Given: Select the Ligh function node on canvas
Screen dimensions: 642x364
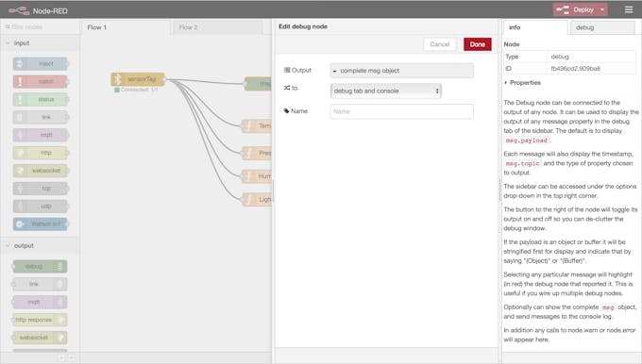Looking at the screenshot, I should [x=257, y=199].
